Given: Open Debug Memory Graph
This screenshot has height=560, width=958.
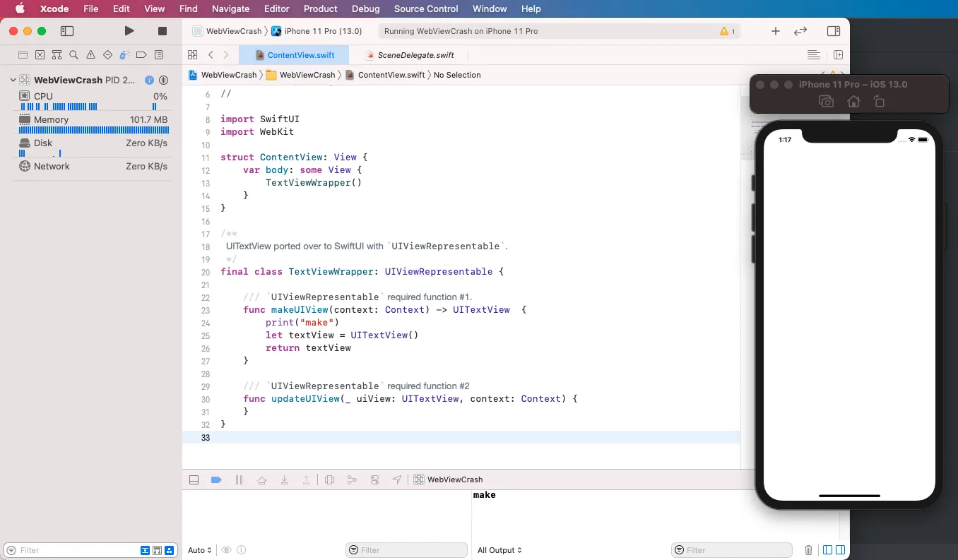Looking at the screenshot, I should tap(352, 479).
